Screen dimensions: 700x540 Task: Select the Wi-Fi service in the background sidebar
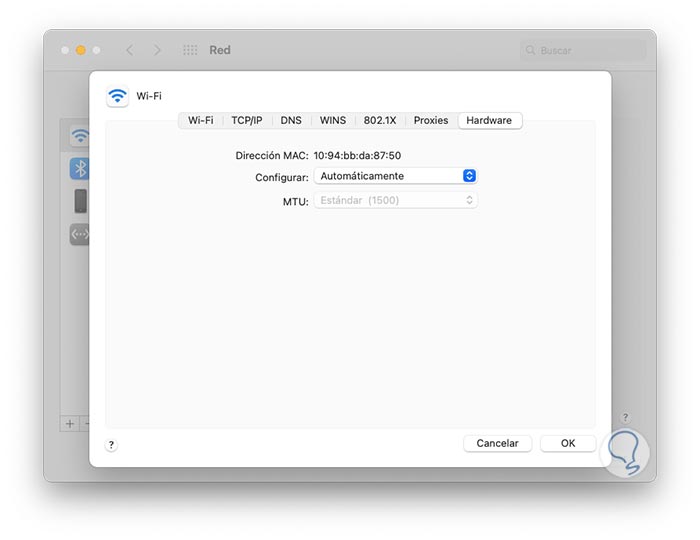pos(80,136)
